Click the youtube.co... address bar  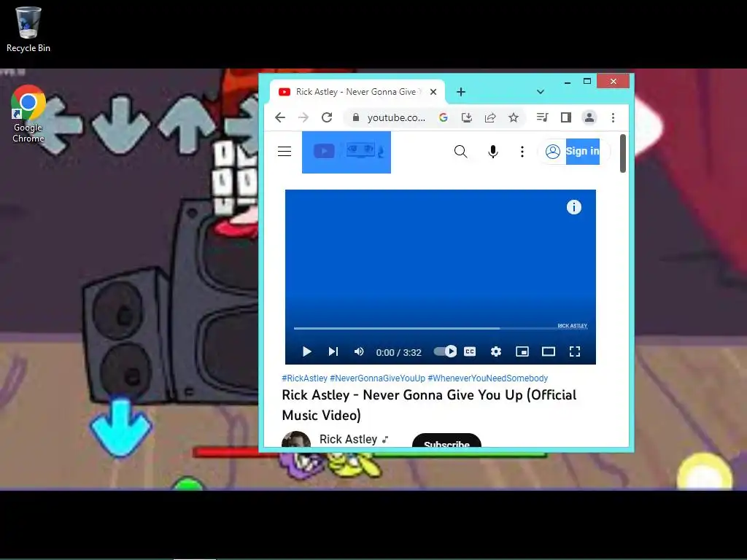396,117
